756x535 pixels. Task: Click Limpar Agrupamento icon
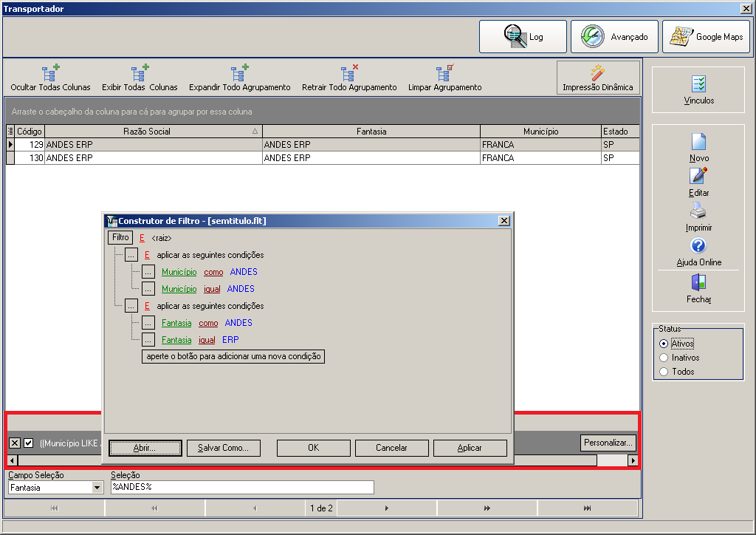(444, 73)
